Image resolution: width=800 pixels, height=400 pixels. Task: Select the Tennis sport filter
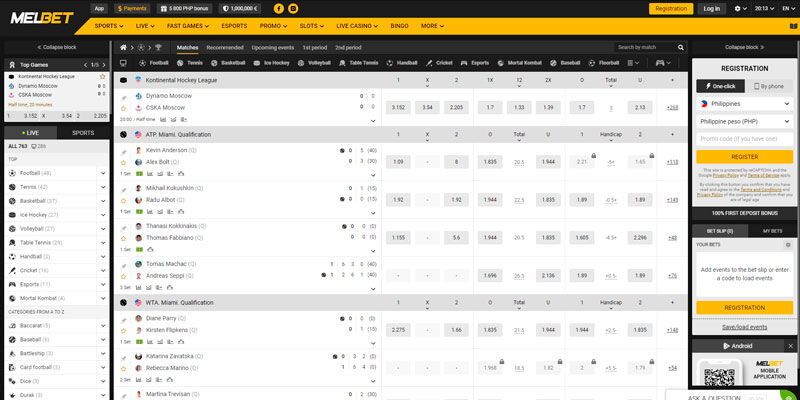pyautogui.click(x=190, y=63)
